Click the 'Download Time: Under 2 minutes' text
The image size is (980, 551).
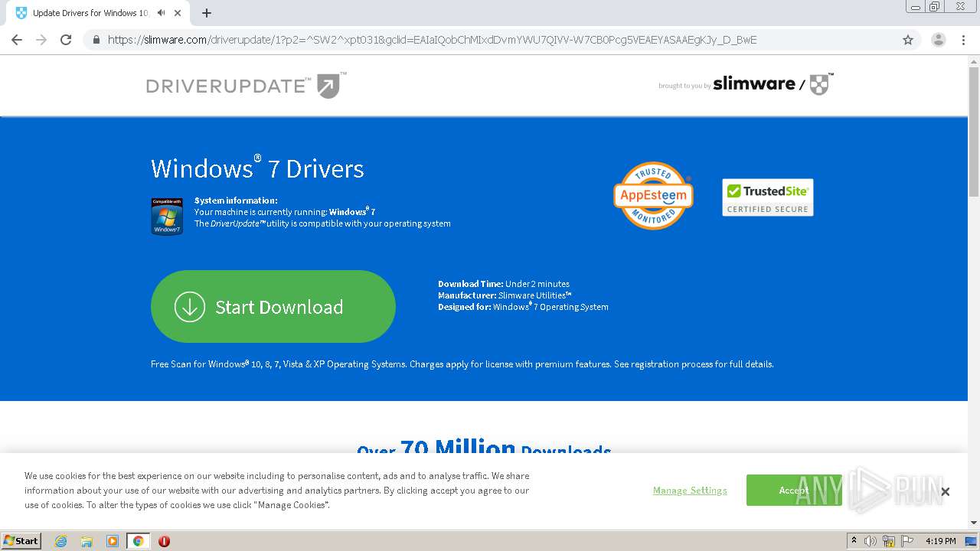pos(504,284)
